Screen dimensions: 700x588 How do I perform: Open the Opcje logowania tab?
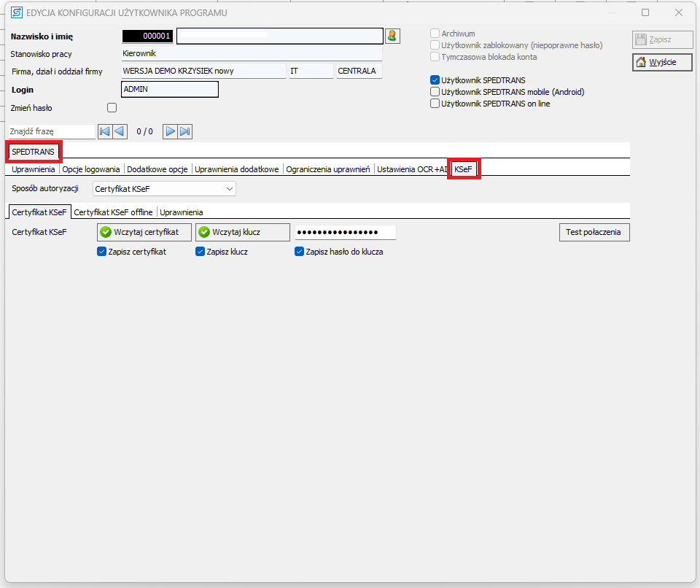pos(91,169)
